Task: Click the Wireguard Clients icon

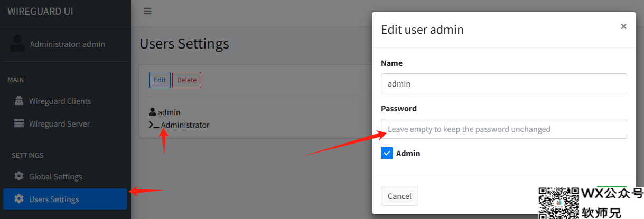Action: [19, 101]
